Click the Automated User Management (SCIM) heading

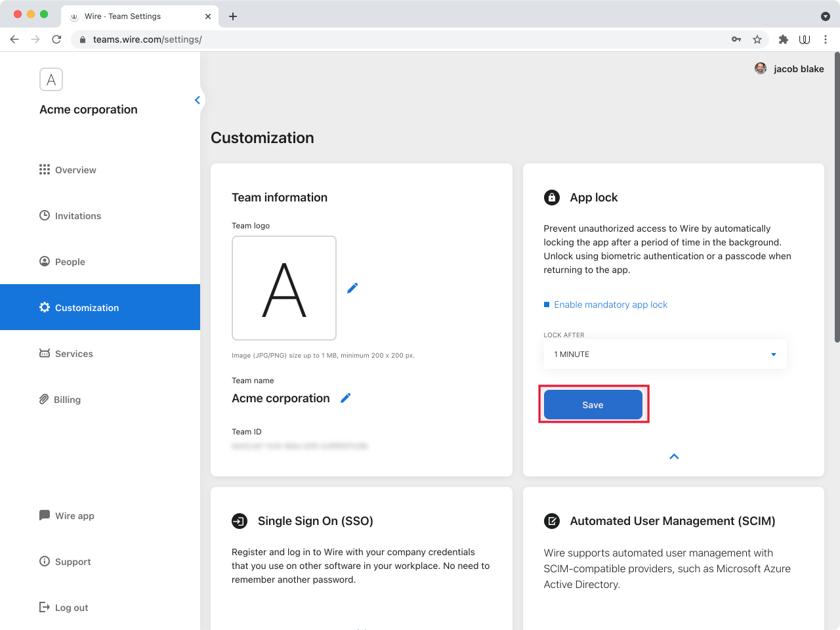[673, 521]
